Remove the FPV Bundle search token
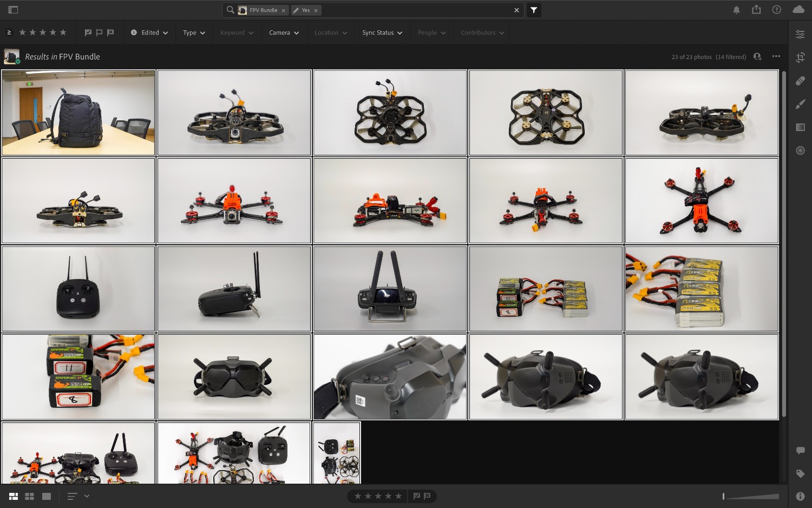 click(283, 10)
